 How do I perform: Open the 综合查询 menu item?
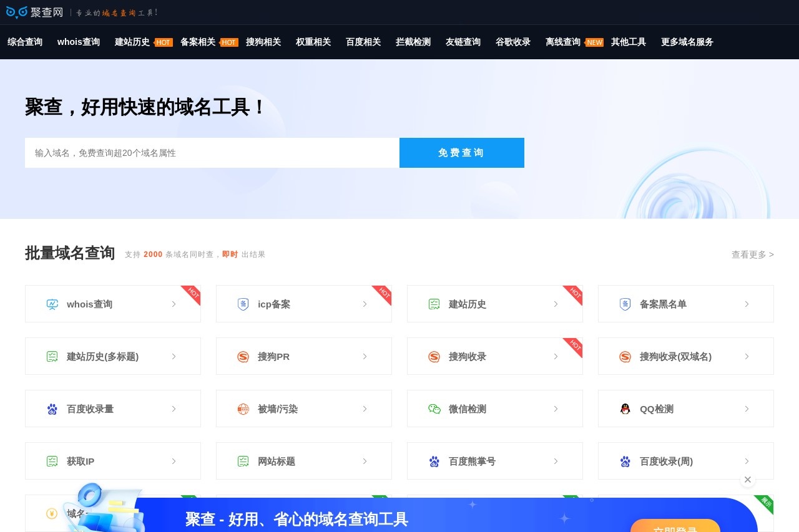25,42
